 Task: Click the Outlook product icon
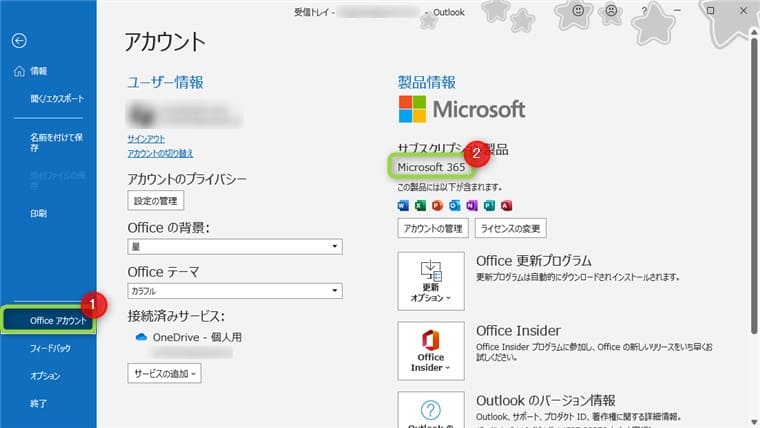click(x=455, y=206)
